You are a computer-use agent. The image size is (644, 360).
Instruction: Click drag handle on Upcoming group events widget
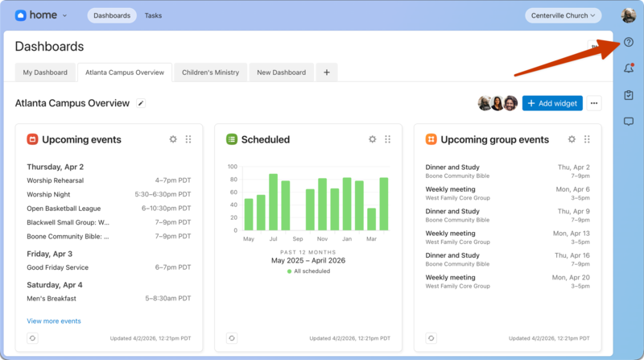click(x=587, y=139)
